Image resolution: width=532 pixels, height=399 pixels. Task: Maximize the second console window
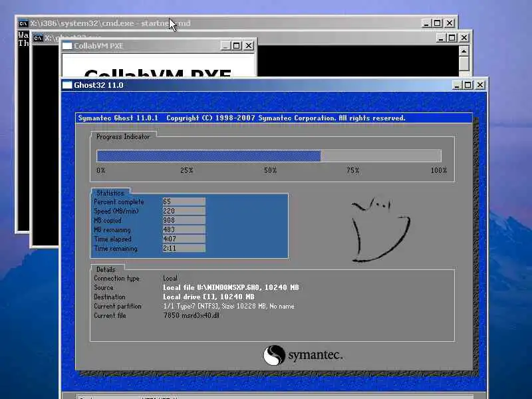(452, 38)
